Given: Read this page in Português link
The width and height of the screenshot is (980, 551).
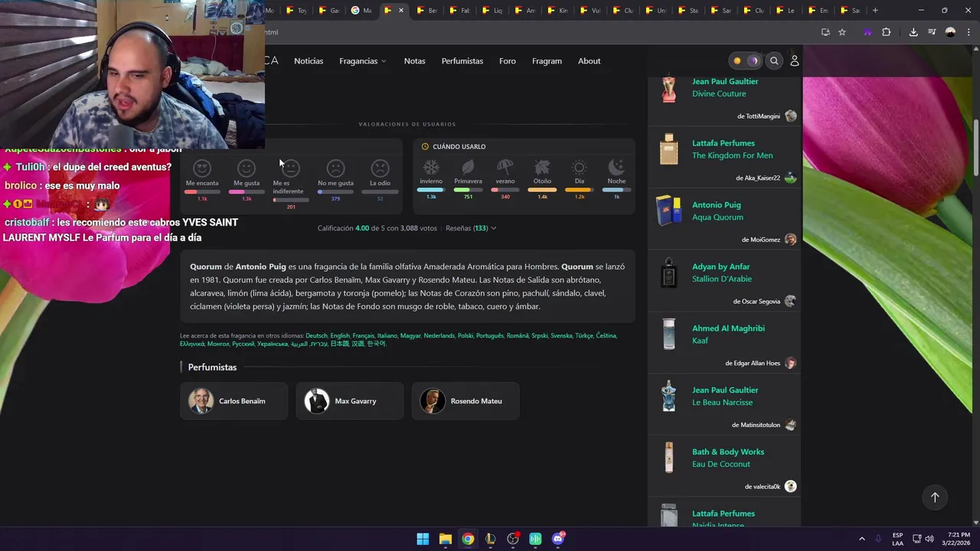Looking at the screenshot, I should [490, 336].
